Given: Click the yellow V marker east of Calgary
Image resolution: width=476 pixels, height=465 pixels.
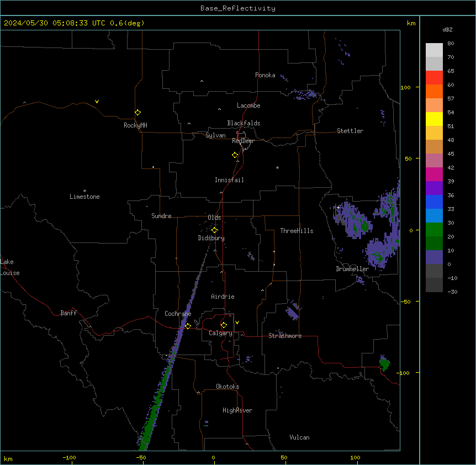Looking at the screenshot, I should click(x=237, y=323).
